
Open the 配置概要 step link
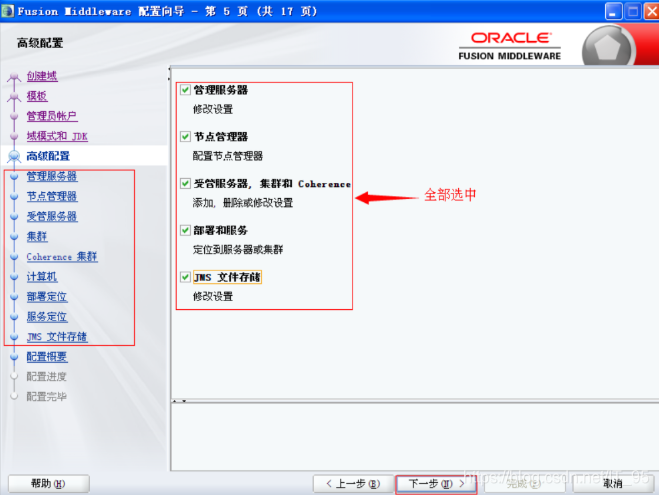pyautogui.click(x=47, y=357)
